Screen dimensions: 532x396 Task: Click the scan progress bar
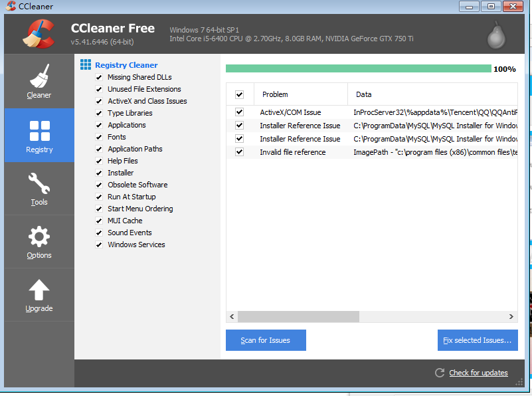coord(358,68)
